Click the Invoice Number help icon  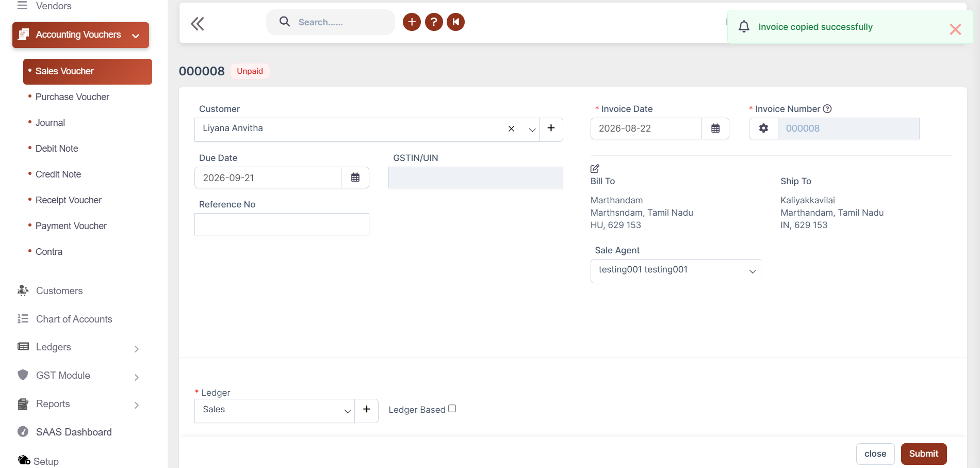click(827, 109)
